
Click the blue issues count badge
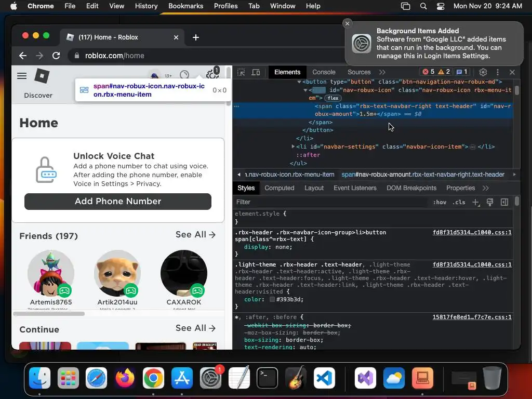(461, 72)
